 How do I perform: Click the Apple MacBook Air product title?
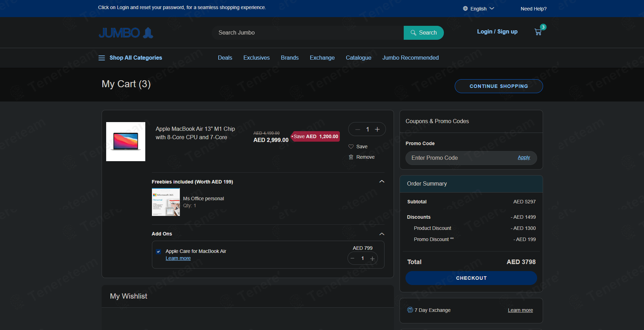pos(195,133)
